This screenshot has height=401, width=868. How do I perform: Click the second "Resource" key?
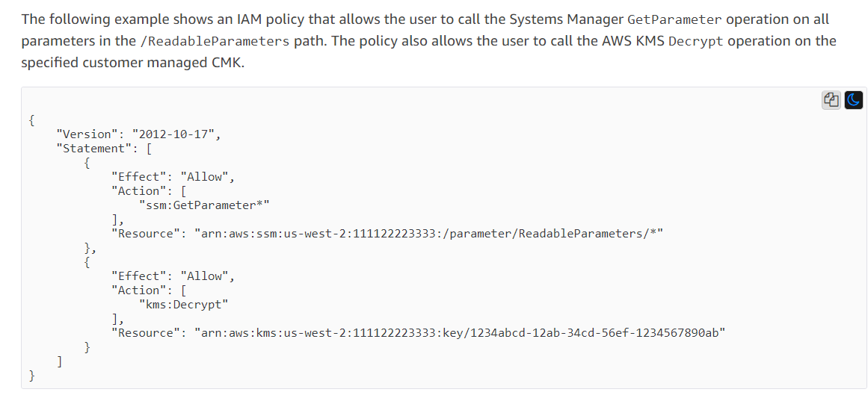click(x=145, y=333)
